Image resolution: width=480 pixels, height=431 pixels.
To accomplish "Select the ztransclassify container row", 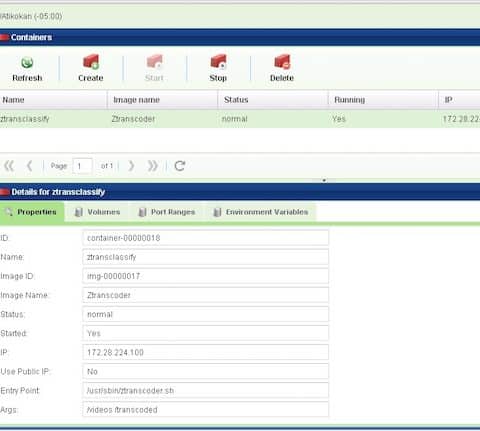I will (x=240, y=119).
